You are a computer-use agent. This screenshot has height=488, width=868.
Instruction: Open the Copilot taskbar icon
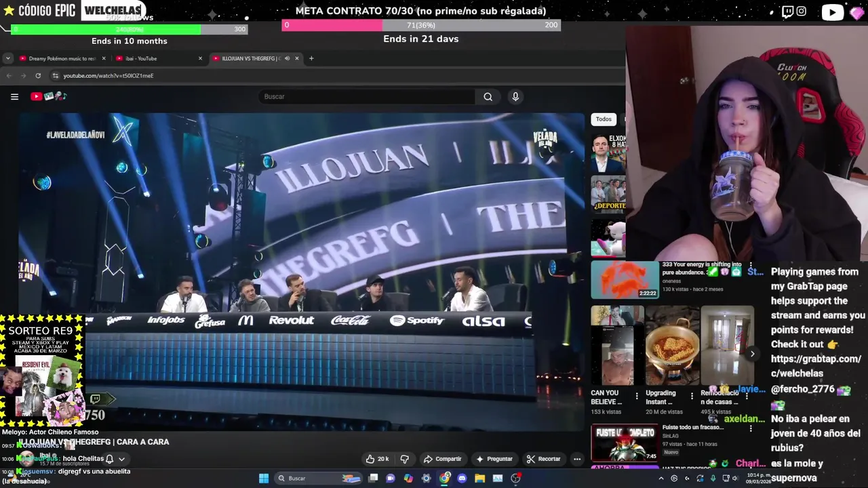point(408,479)
